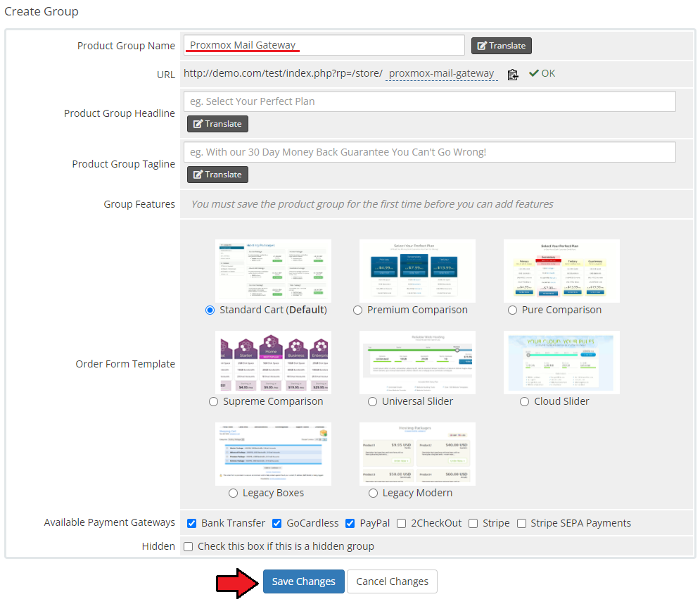Click Standard Cart template thumbnail

pos(273,271)
